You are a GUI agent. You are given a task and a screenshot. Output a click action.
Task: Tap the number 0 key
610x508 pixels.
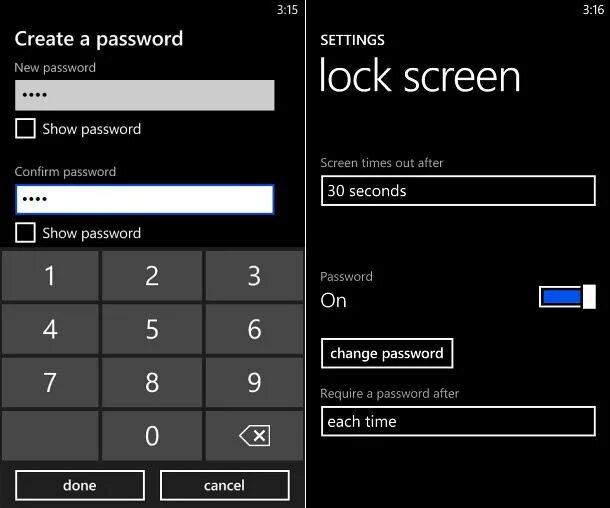152,436
